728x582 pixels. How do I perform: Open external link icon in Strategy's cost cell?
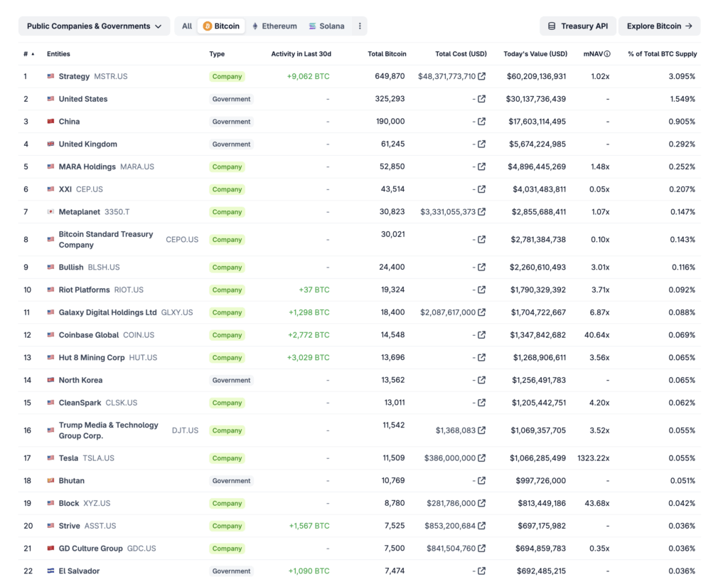pos(482,76)
